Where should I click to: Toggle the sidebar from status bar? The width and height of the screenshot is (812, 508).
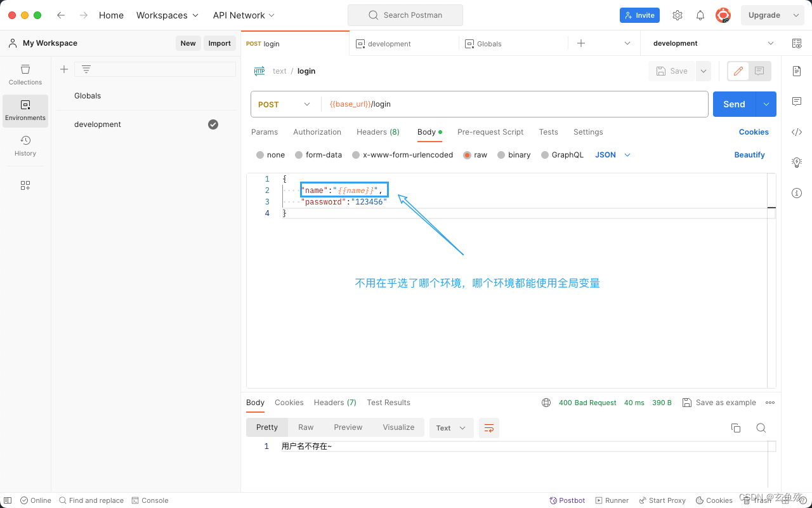(x=8, y=500)
